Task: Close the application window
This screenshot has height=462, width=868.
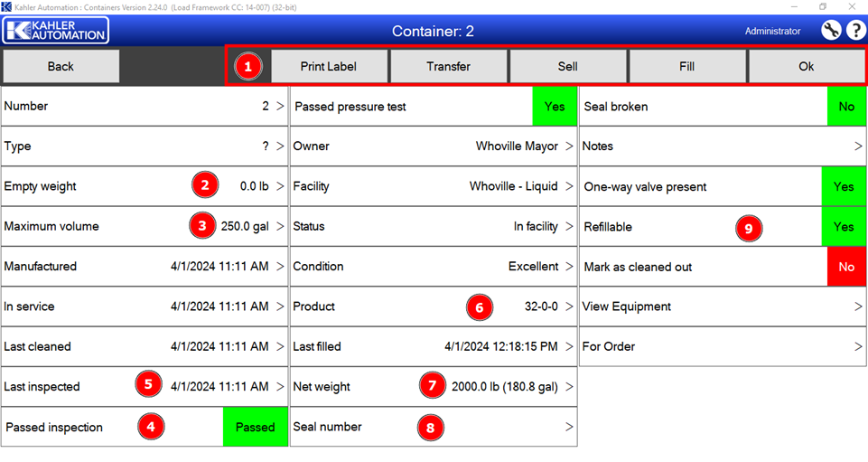Action: (x=852, y=6)
